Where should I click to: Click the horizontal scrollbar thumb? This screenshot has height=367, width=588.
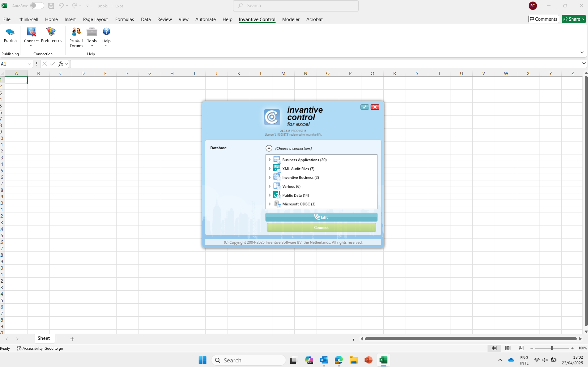(471, 339)
